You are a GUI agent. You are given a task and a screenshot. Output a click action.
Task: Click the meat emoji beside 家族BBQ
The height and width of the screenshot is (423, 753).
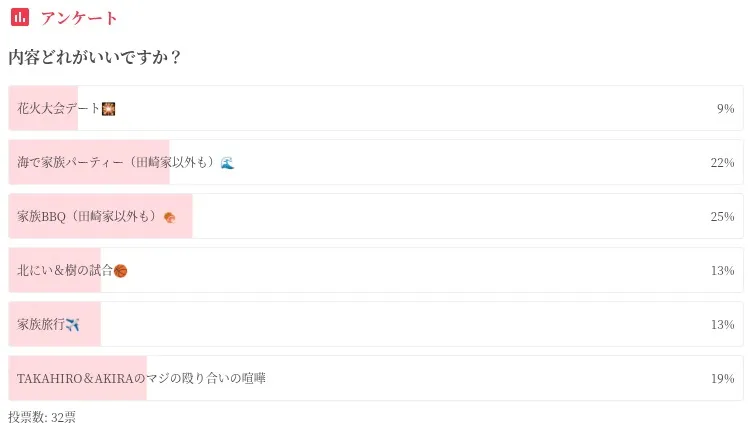[x=170, y=218]
